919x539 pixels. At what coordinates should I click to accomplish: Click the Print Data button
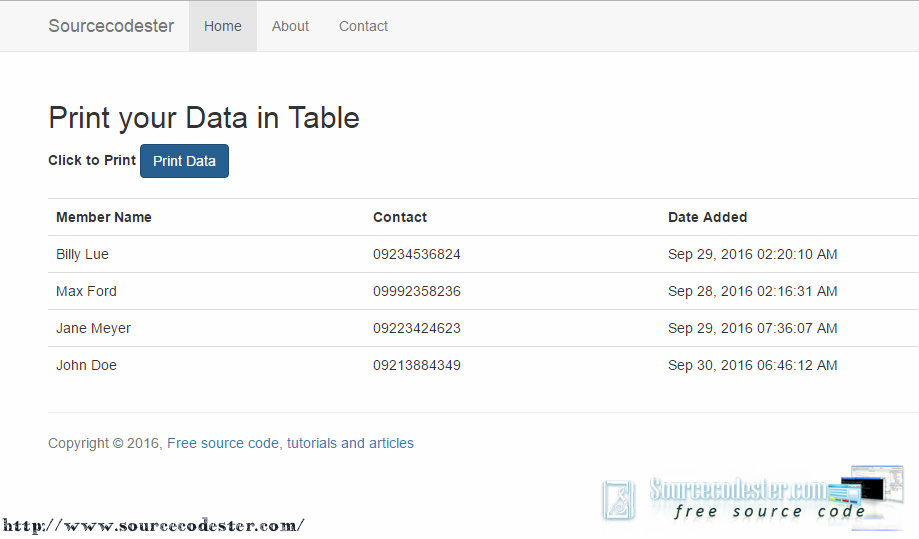tap(184, 161)
